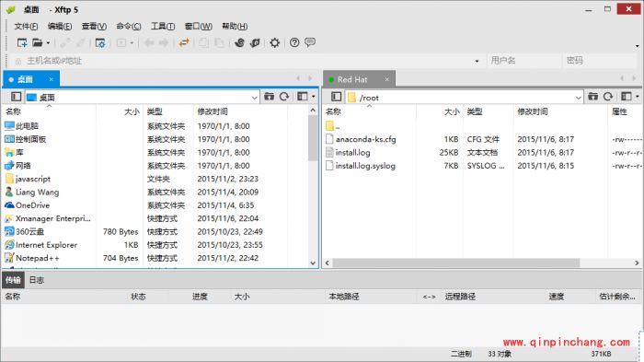Select 控制面板 in local list
Screen dimensions: 644x362
click(x=30, y=139)
